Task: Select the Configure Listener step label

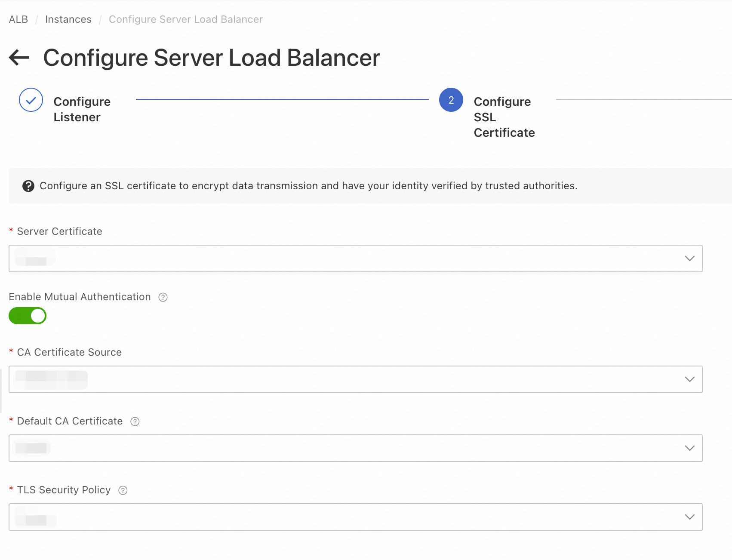Action: (x=82, y=109)
